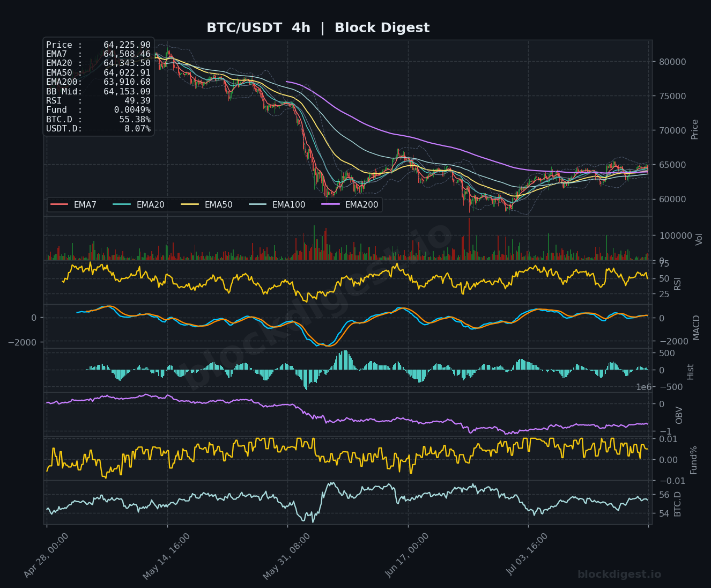Click the "EMA100" legend label

pos(288,205)
